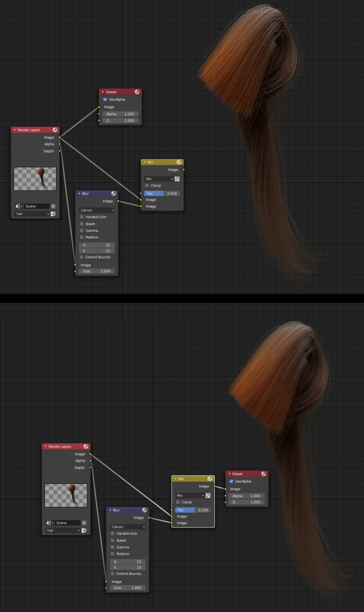Select lower Blur node by its title

[x=116, y=510]
